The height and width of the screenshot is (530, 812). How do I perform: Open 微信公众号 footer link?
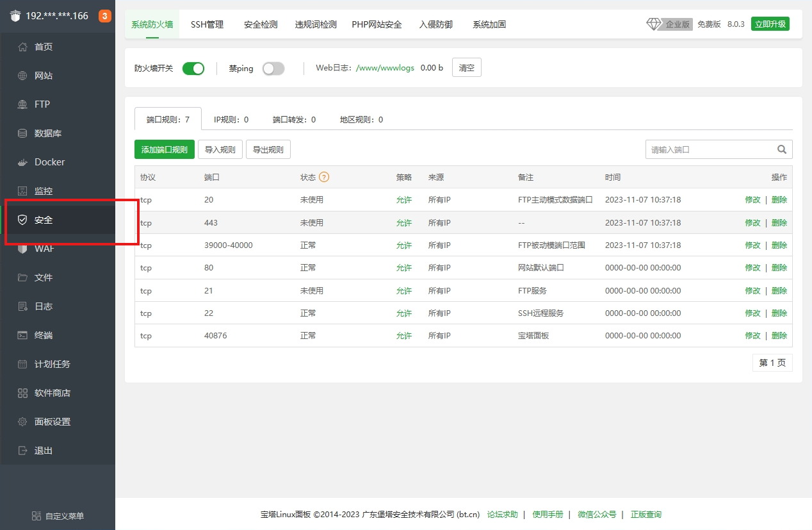click(597, 514)
